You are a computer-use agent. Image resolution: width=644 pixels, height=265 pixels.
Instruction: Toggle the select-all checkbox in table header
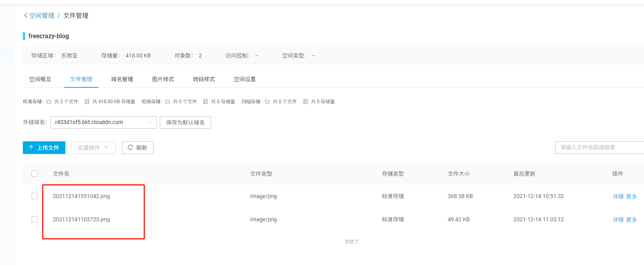35,174
